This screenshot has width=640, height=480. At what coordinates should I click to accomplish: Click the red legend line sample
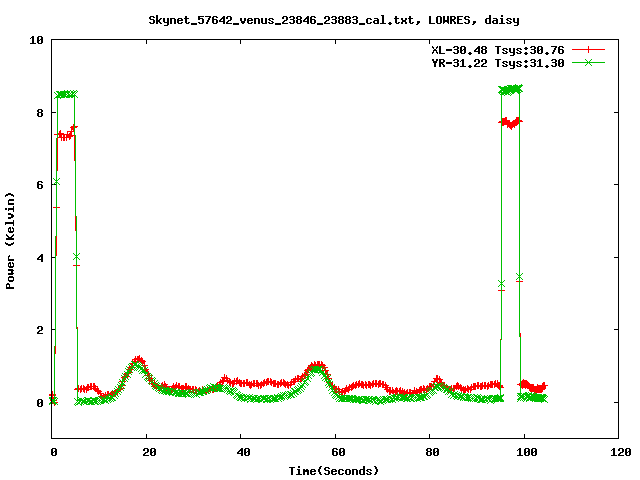pyautogui.click(x=588, y=50)
